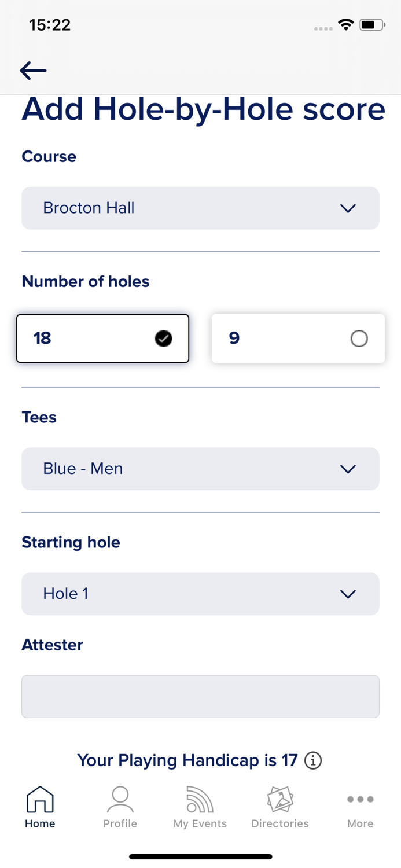Tap the checkmark on the 18 holes card
Image resolution: width=401 pixels, height=868 pixels.
[164, 339]
